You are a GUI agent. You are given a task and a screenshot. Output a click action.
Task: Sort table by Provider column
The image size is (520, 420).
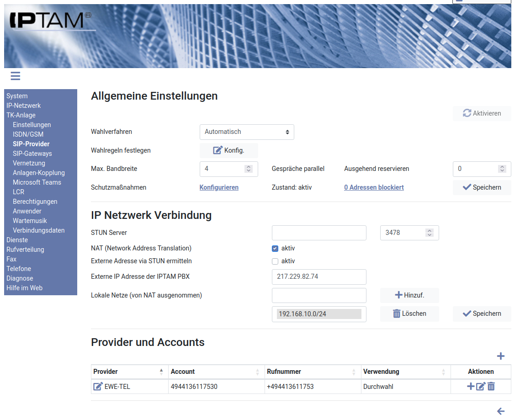(161, 372)
